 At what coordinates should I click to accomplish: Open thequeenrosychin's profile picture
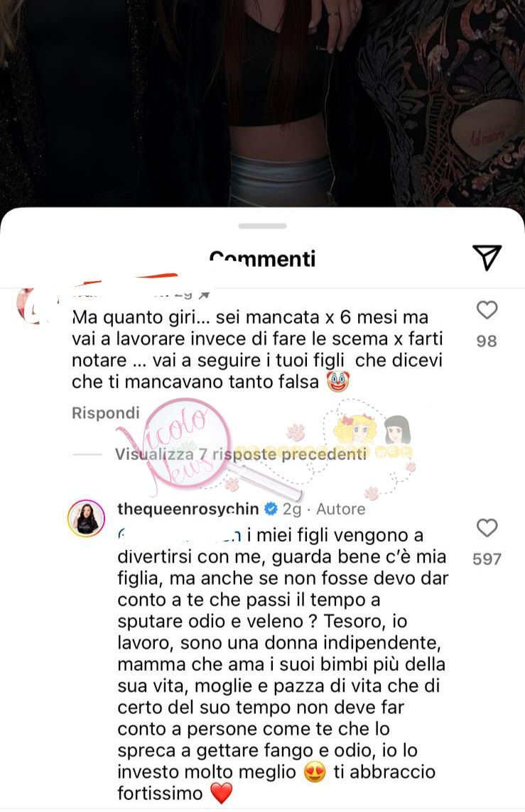87,518
